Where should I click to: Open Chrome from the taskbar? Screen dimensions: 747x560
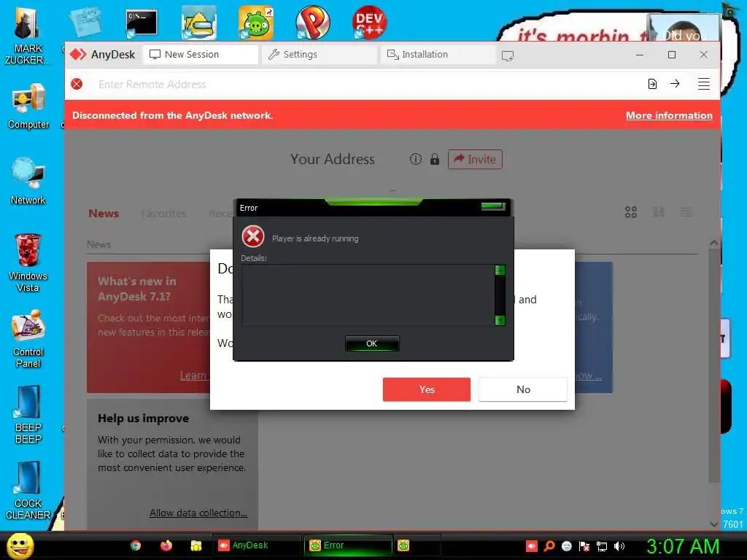(x=136, y=545)
